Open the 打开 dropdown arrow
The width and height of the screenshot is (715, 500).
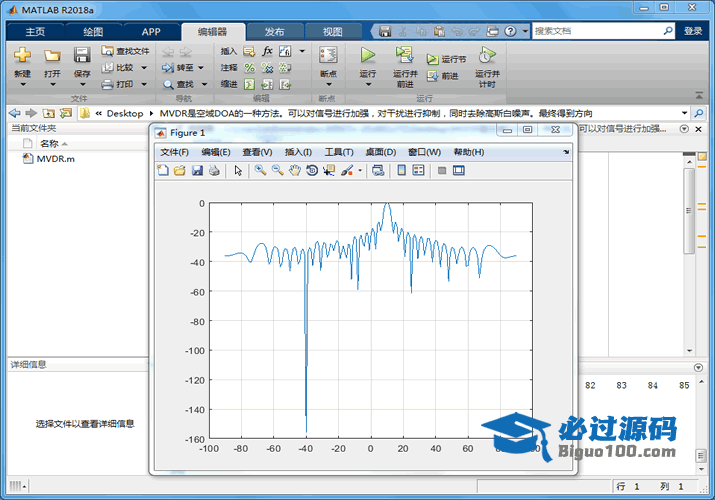click(52, 84)
